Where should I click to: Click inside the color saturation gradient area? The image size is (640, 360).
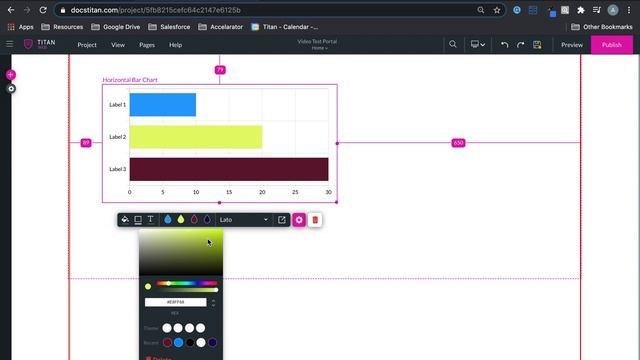tap(181, 252)
